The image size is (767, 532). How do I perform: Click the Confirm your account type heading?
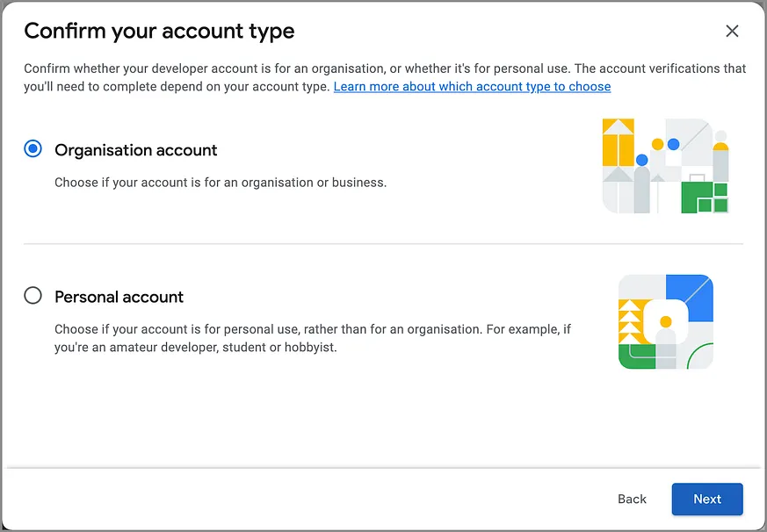(159, 32)
